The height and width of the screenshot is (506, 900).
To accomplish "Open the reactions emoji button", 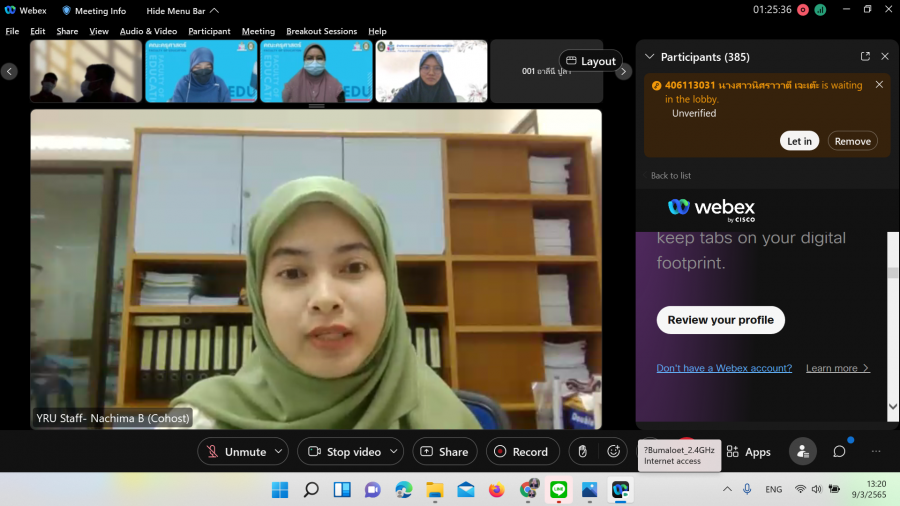I will [x=613, y=451].
